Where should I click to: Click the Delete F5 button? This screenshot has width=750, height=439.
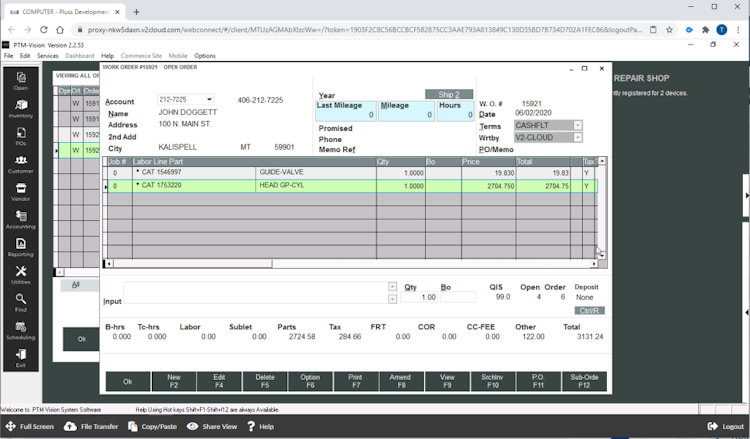(265, 382)
